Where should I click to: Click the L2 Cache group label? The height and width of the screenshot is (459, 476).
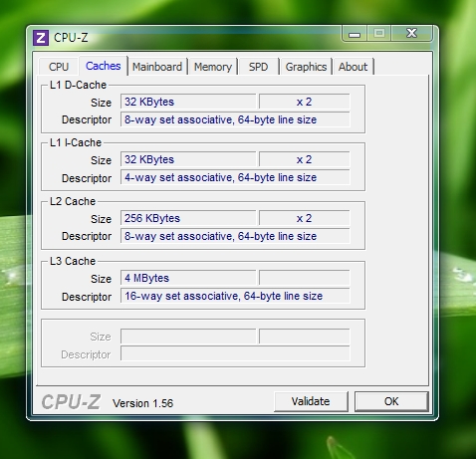pos(73,201)
